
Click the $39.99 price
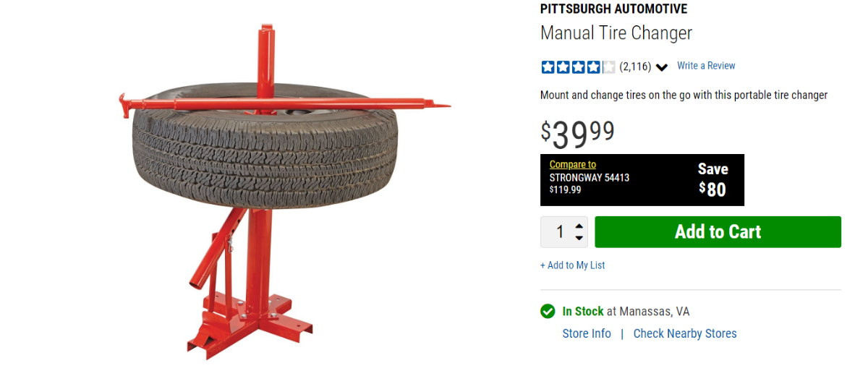[578, 133]
